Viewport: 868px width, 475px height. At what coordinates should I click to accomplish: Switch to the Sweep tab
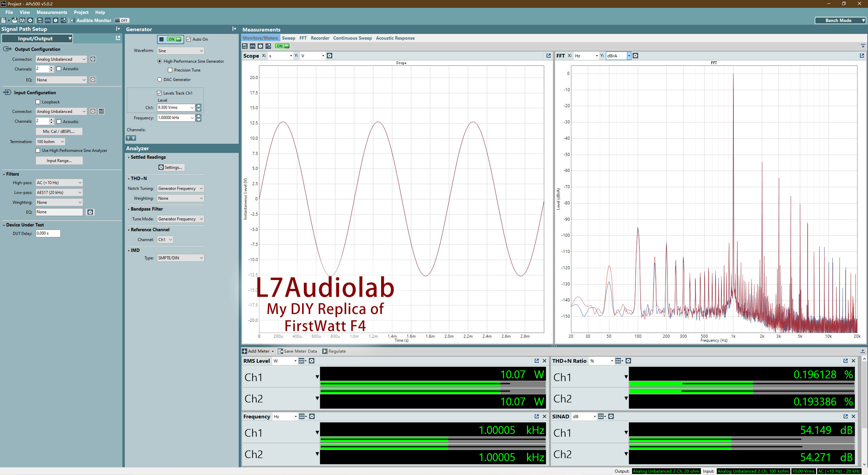click(x=289, y=38)
